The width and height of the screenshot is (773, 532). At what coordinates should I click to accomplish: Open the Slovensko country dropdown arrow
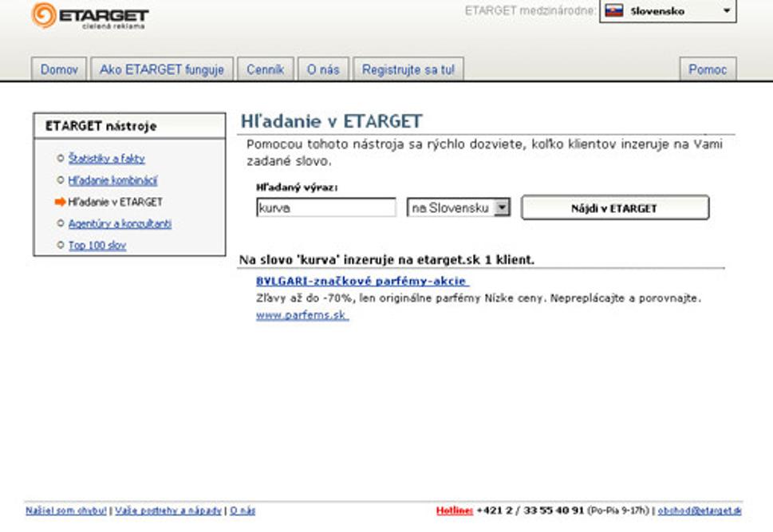pos(727,10)
